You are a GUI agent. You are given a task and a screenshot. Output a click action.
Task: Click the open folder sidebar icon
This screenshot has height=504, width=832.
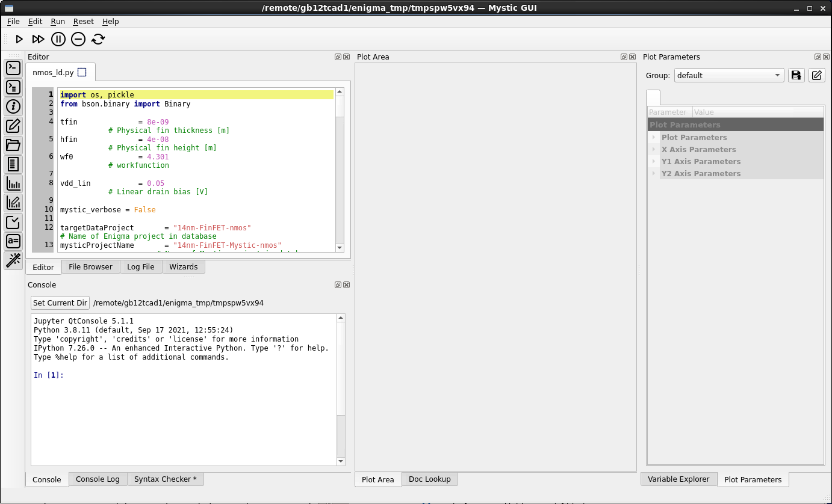tap(13, 145)
